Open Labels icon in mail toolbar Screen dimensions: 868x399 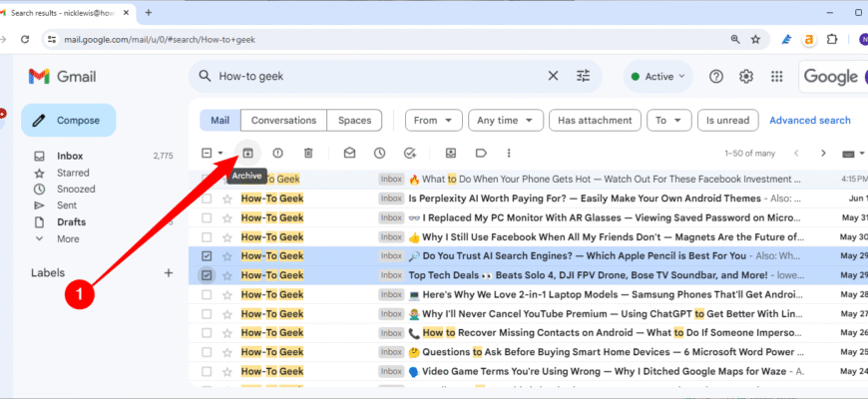[481, 154]
